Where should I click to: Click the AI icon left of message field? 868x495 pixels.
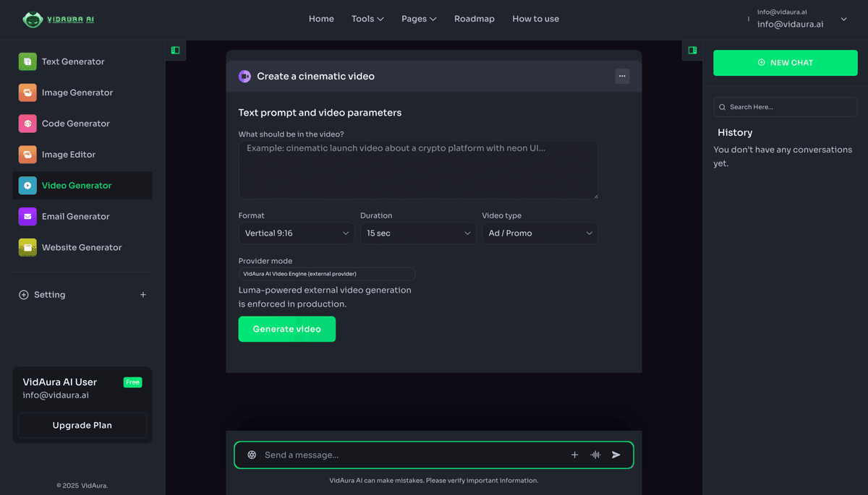click(x=252, y=455)
